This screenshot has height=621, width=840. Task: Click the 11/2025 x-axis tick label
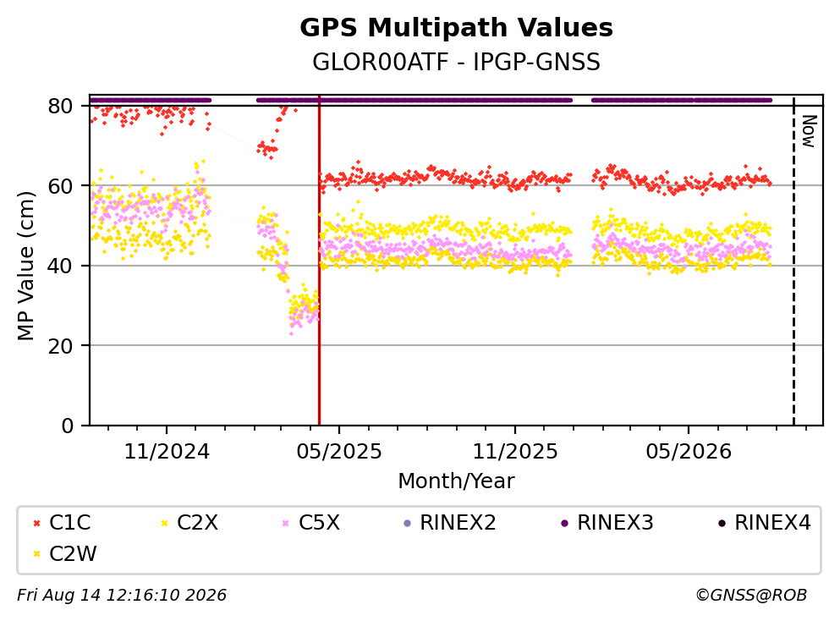point(515,452)
